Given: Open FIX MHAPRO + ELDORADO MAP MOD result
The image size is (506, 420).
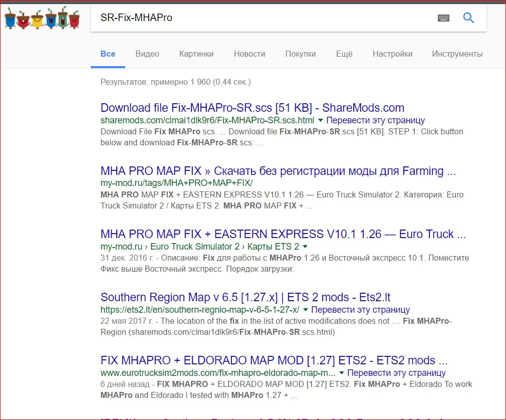Looking at the screenshot, I should coord(274,360).
